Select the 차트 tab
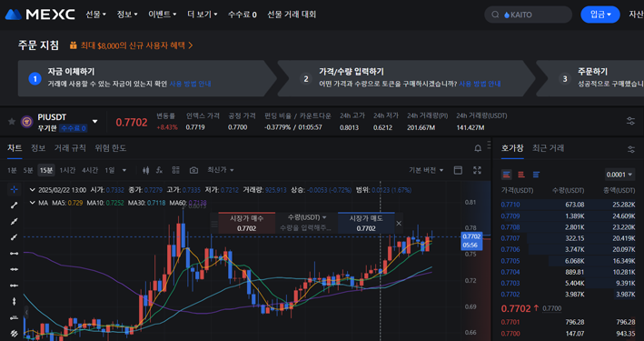The image size is (644, 341). point(15,148)
